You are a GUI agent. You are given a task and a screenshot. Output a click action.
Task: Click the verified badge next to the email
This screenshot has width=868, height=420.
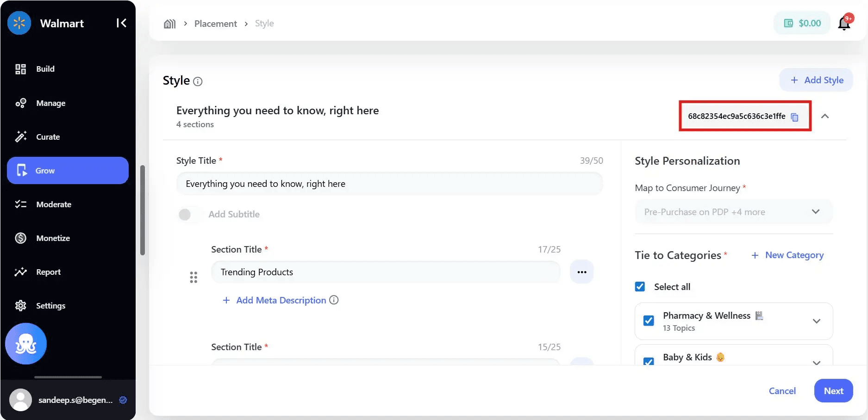coord(123,400)
